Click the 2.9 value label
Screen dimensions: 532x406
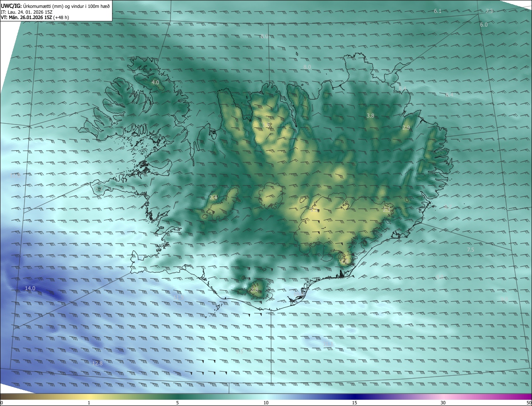(406, 128)
